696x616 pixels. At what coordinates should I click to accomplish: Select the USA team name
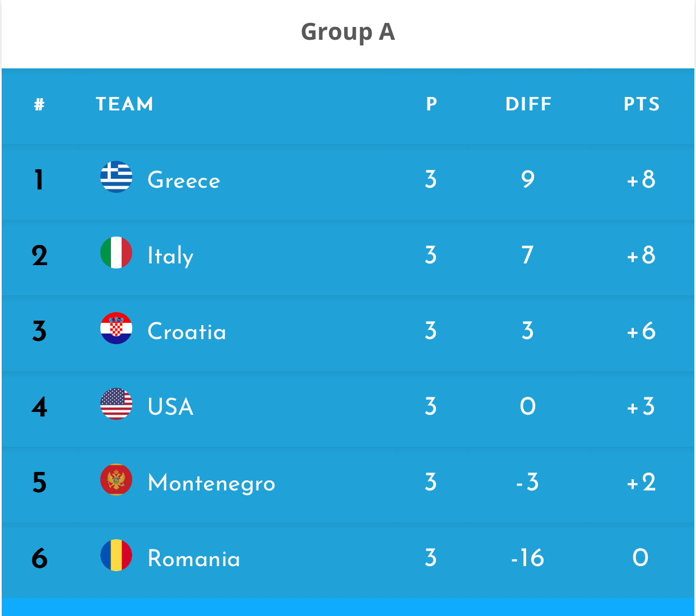[170, 407]
